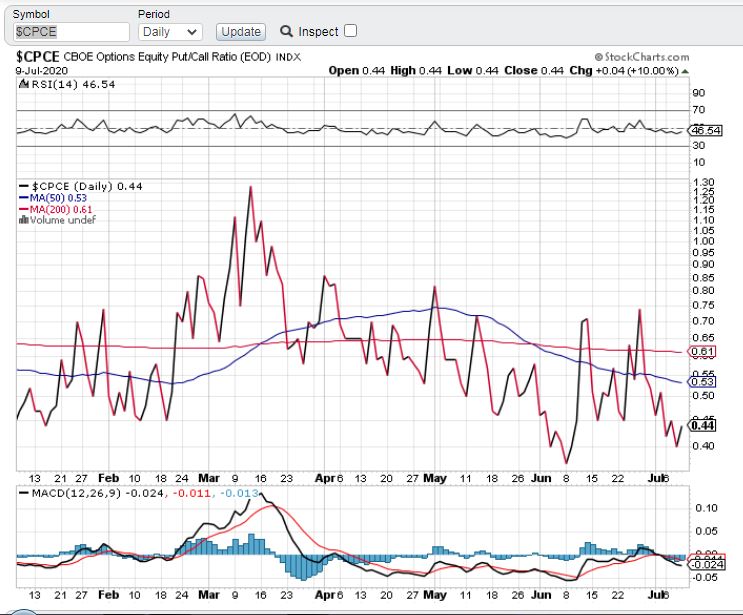Click the Mar label on the price axis
The height and width of the screenshot is (615, 743).
point(209,478)
